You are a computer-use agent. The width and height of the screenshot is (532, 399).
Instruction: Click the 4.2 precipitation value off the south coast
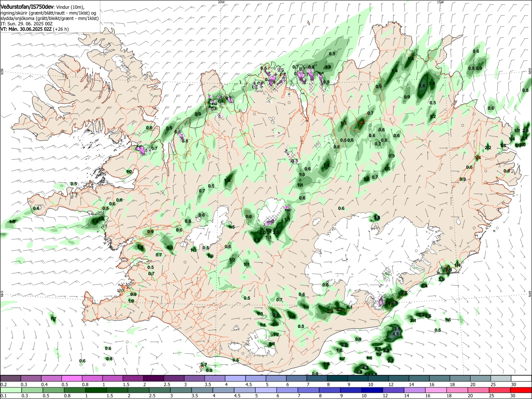[x=365, y=368]
